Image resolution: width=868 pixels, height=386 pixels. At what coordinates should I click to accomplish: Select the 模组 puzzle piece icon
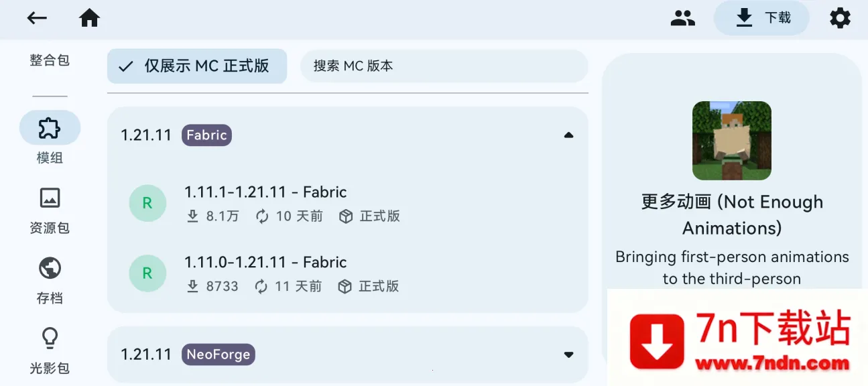[x=50, y=128]
